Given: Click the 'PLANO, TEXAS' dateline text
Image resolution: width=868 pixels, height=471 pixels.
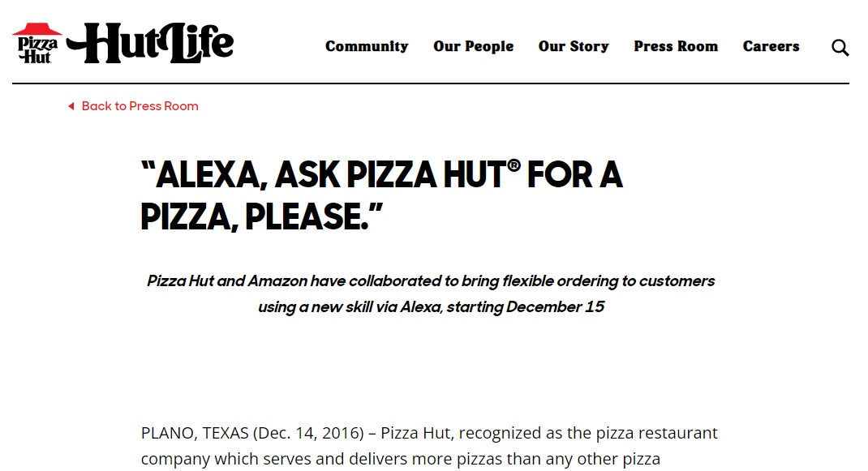Looking at the screenshot, I should pos(195,434).
